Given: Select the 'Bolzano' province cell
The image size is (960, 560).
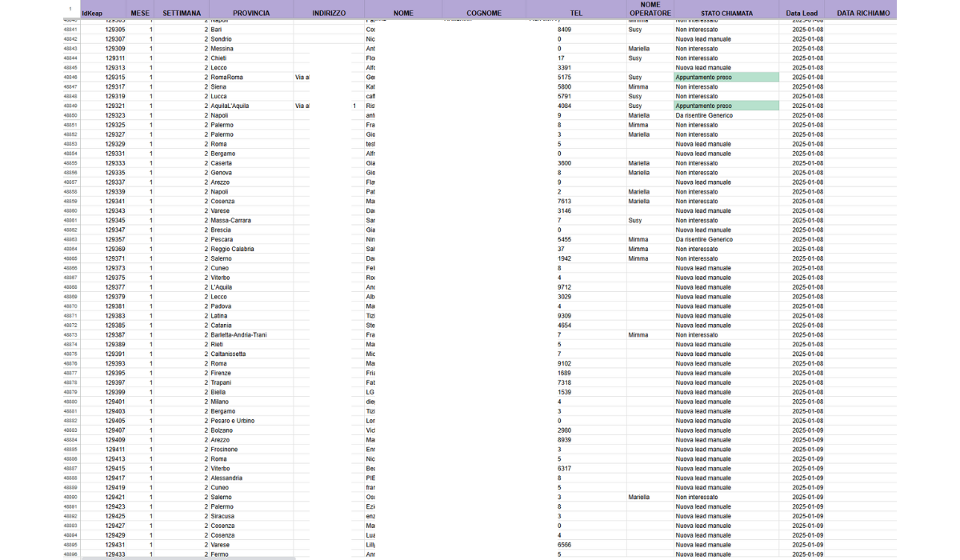Looking at the screenshot, I should point(251,430).
